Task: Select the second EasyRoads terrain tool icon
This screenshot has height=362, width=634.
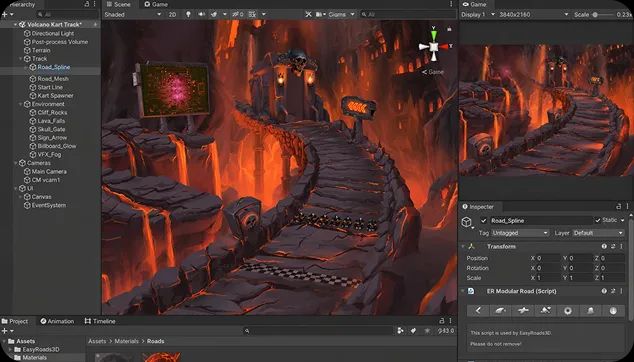Action: [501, 311]
